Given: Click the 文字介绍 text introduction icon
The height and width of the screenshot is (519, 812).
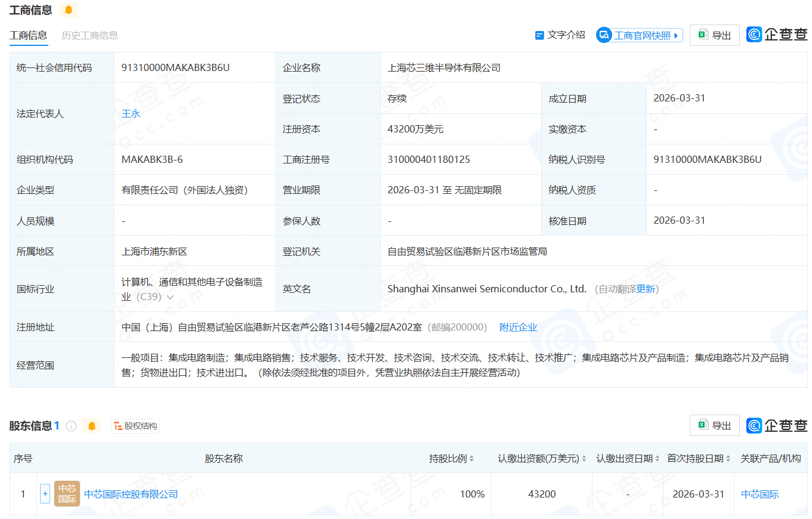Looking at the screenshot, I should coord(539,35).
